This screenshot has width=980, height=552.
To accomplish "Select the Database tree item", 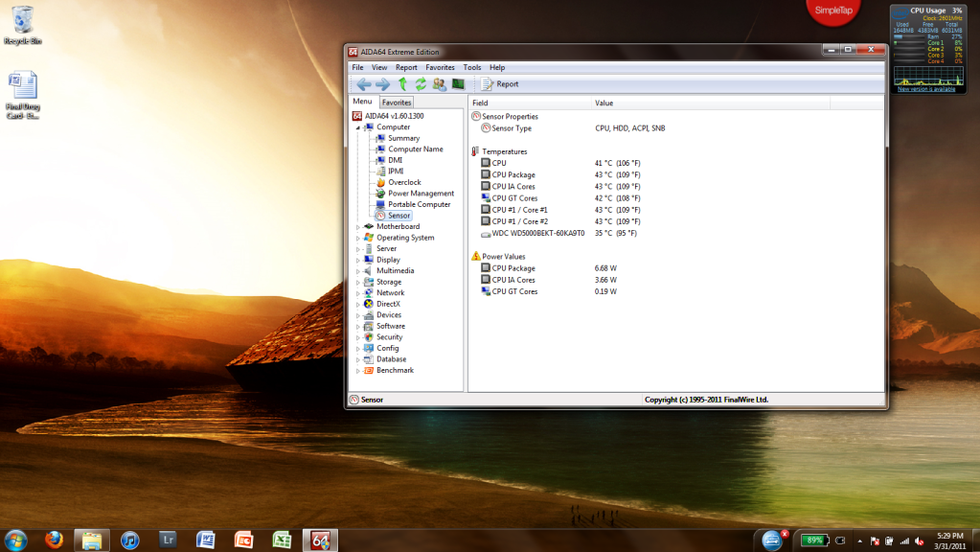I will point(385,359).
